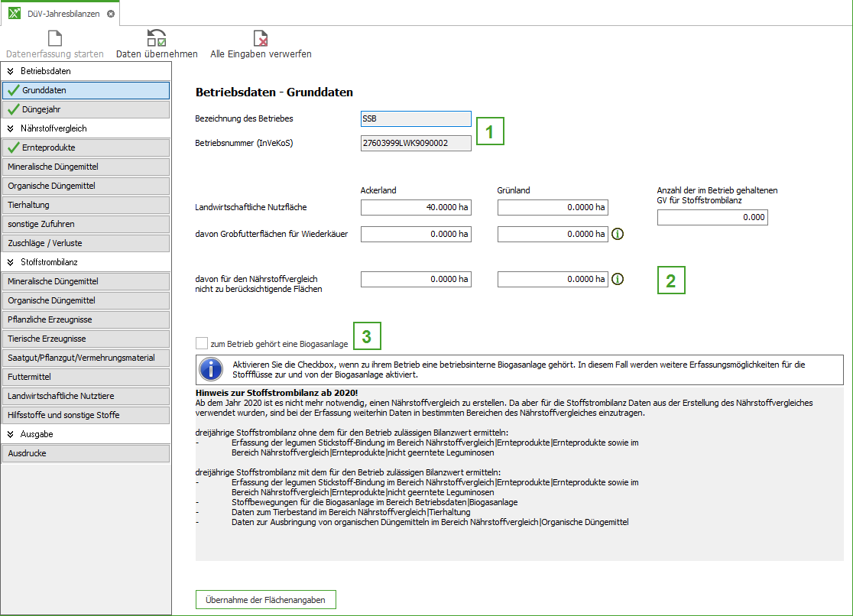Close the DüV-Jahresbilanzen tab

[111, 14]
